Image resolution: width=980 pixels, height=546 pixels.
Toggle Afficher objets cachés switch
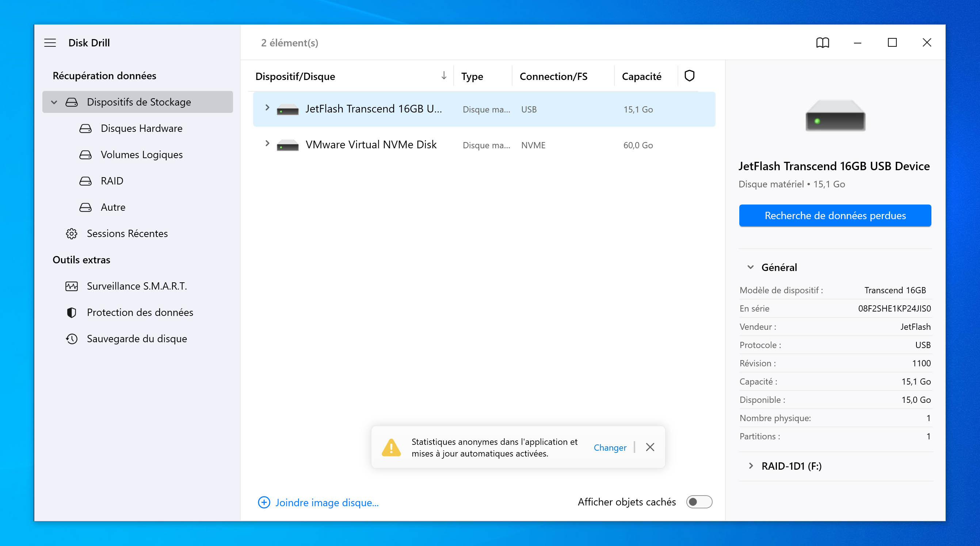click(699, 502)
